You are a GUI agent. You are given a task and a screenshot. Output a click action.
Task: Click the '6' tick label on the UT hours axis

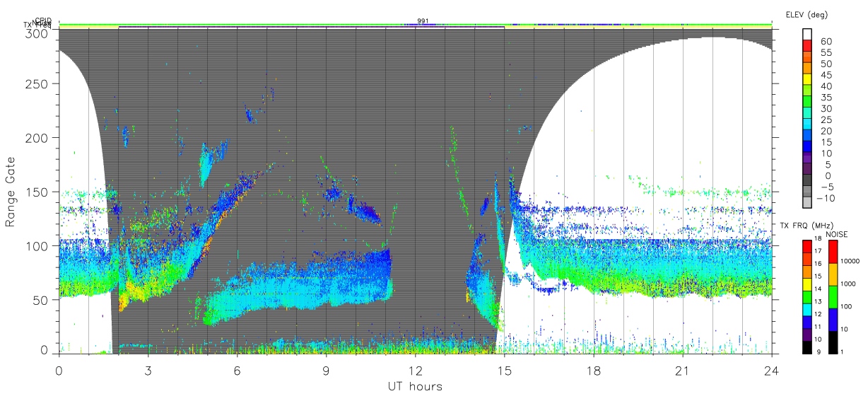point(237,370)
